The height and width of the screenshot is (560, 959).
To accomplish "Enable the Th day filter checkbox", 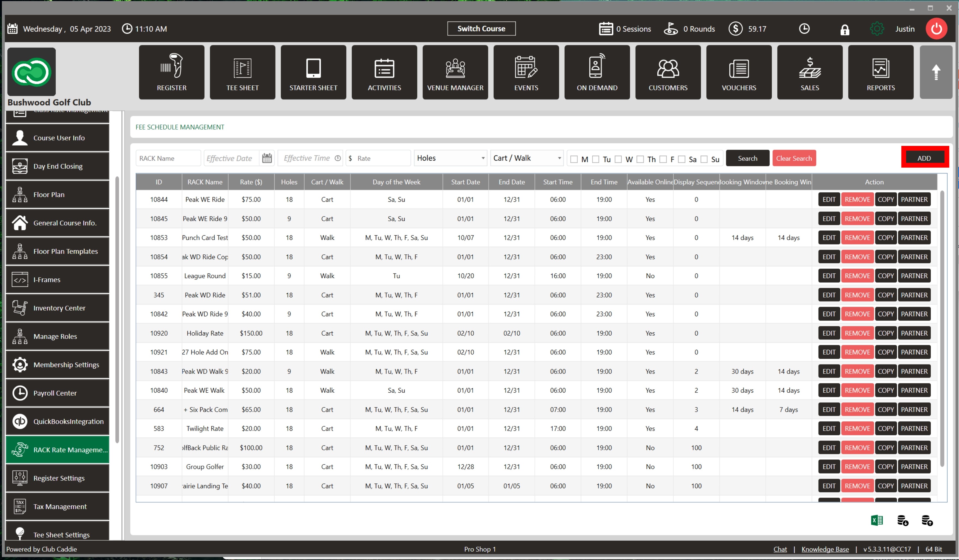I will [640, 159].
